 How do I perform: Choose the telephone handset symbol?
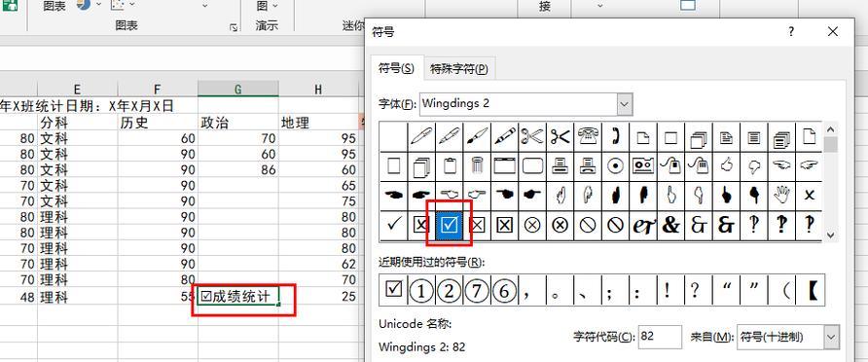615,136
